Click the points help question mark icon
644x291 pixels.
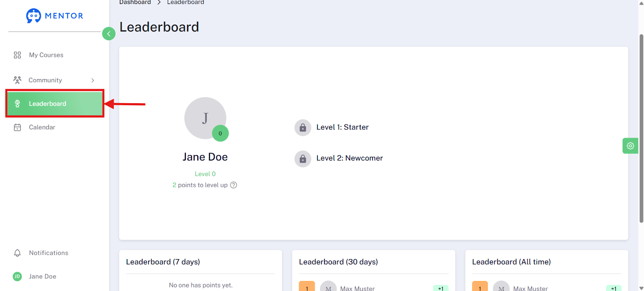[233, 185]
